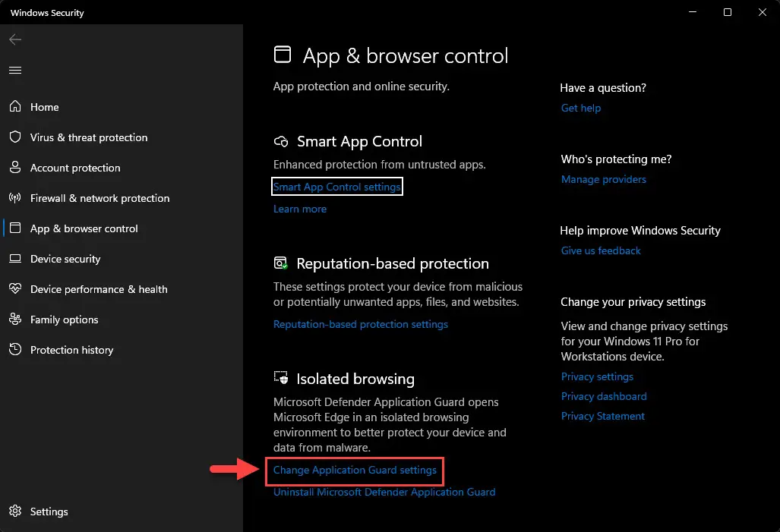Click Help improve Windows Security heading

[x=640, y=230]
